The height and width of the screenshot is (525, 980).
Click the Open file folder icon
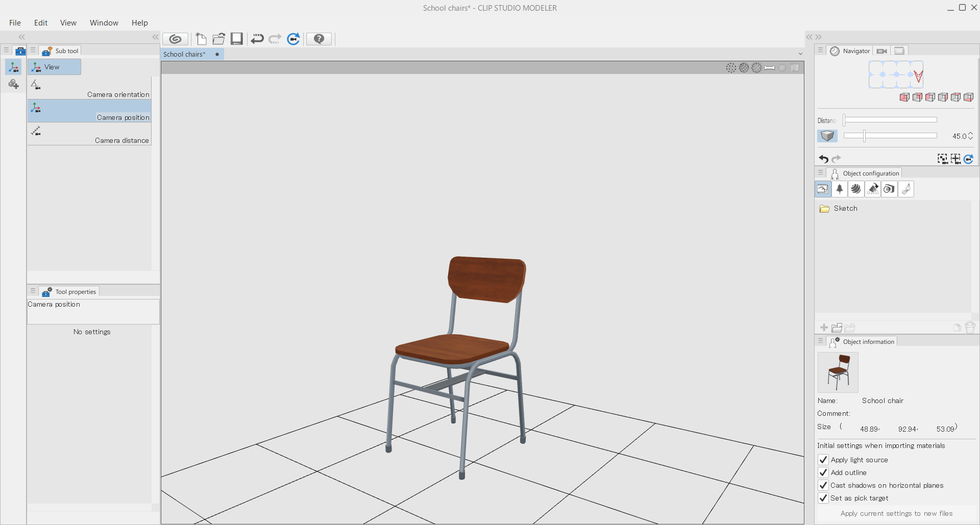point(219,39)
